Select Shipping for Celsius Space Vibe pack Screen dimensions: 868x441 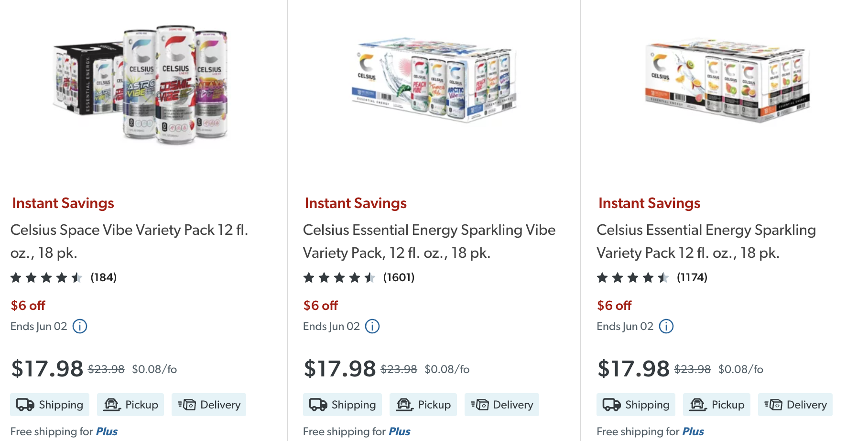50,405
